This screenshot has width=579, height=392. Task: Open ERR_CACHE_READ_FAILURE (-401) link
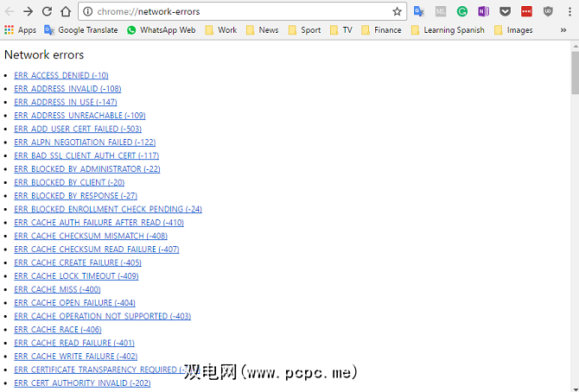[x=74, y=343]
